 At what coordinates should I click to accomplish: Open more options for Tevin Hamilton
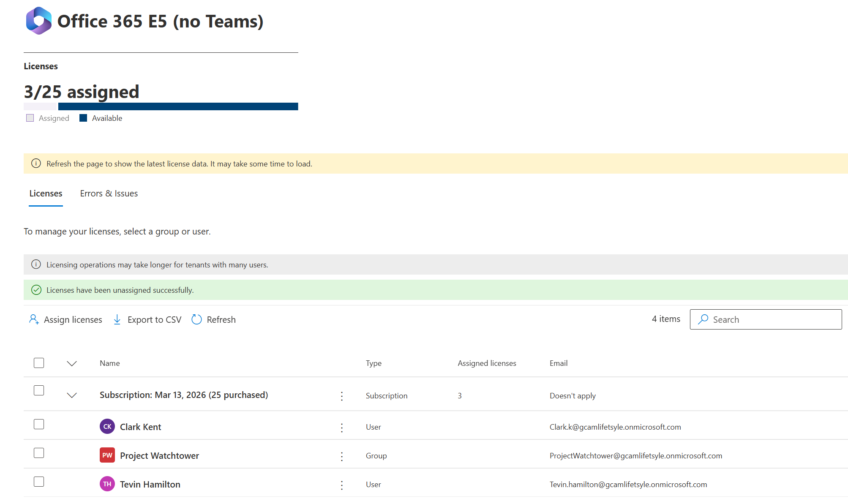pos(342,485)
